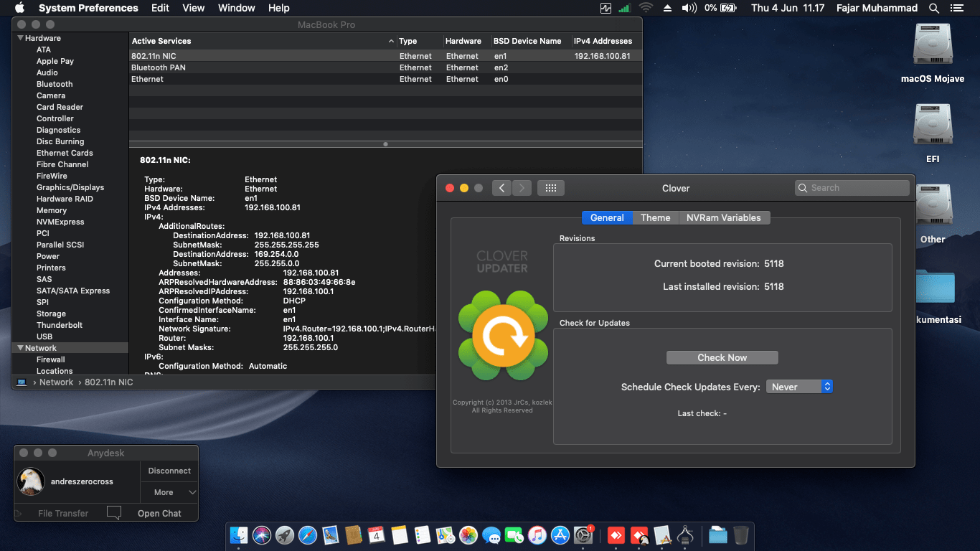Open Trash in the Dock
Viewport: 980px width, 551px height.
click(x=741, y=535)
